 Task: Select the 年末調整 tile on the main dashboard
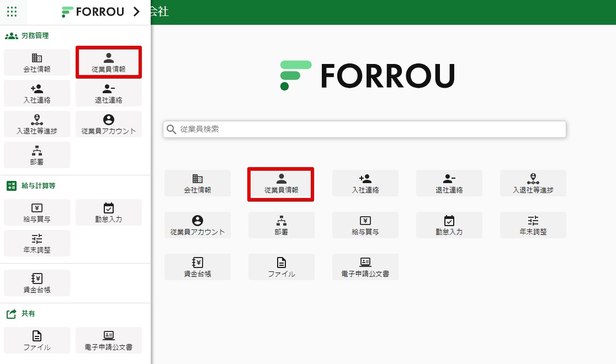pos(533,225)
